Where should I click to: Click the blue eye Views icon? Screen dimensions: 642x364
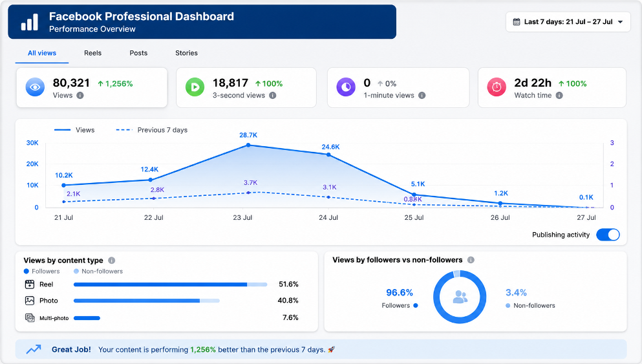35,87
